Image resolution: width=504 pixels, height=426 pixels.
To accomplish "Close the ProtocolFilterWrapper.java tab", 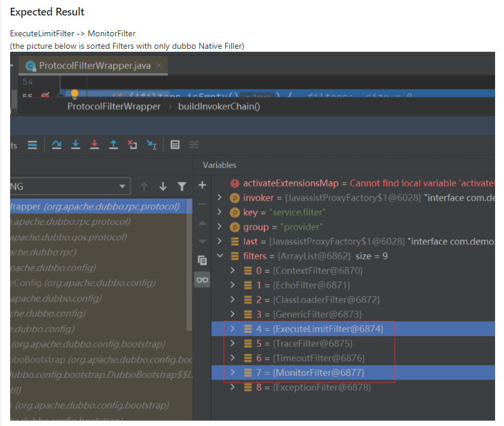I will pyautogui.click(x=159, y=65).
